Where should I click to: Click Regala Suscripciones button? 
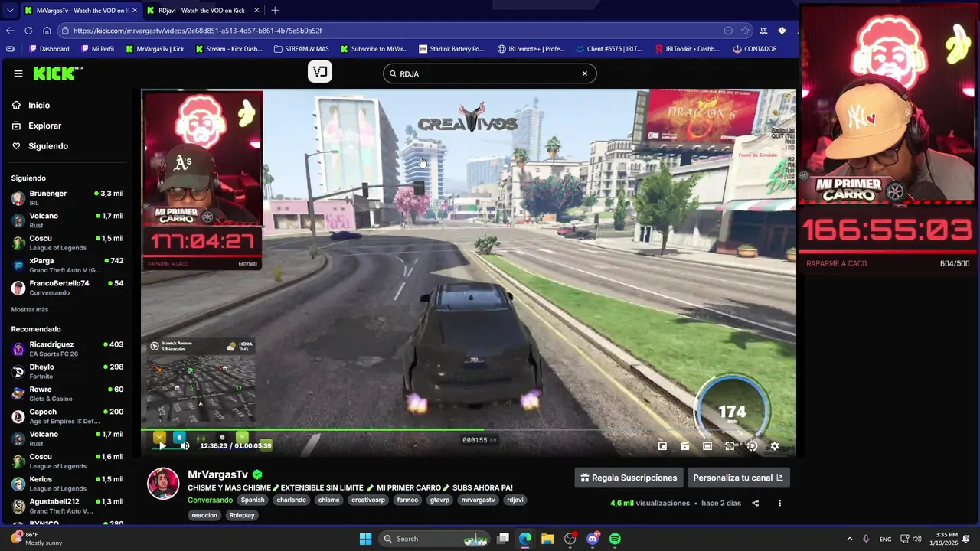[x=629, y=478]
